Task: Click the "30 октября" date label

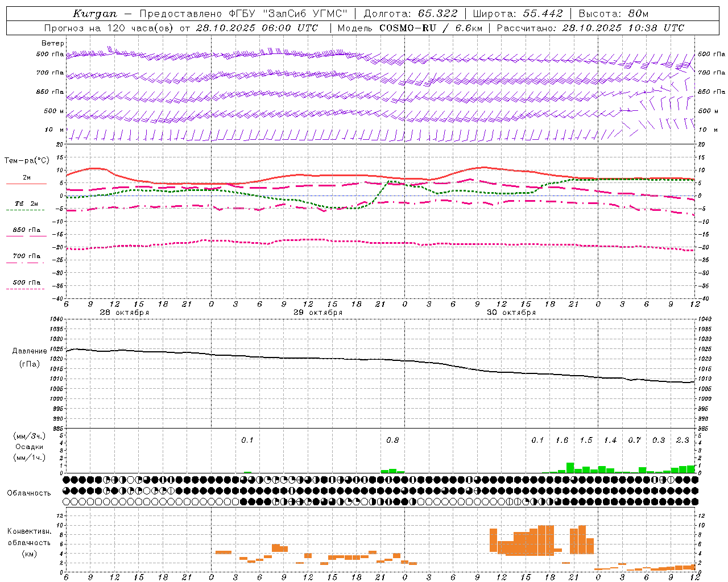Action: tap(511, 313)
